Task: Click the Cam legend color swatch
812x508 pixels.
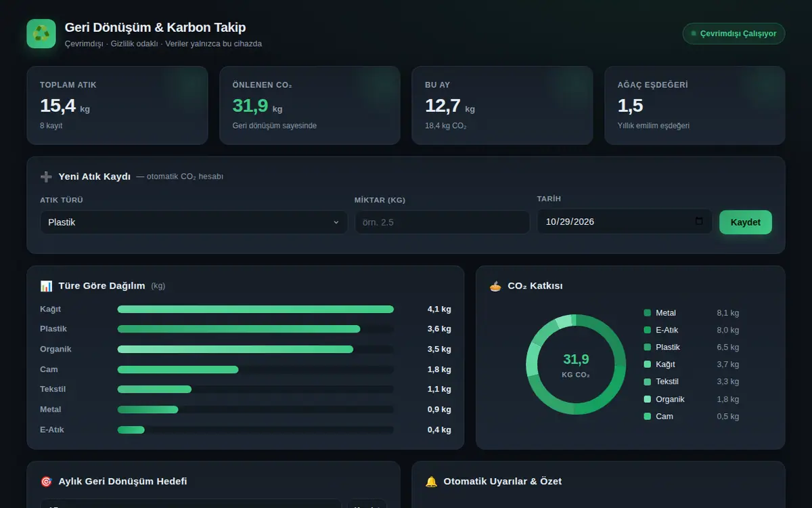Action: pyautogui.click(x=648, y=417)
